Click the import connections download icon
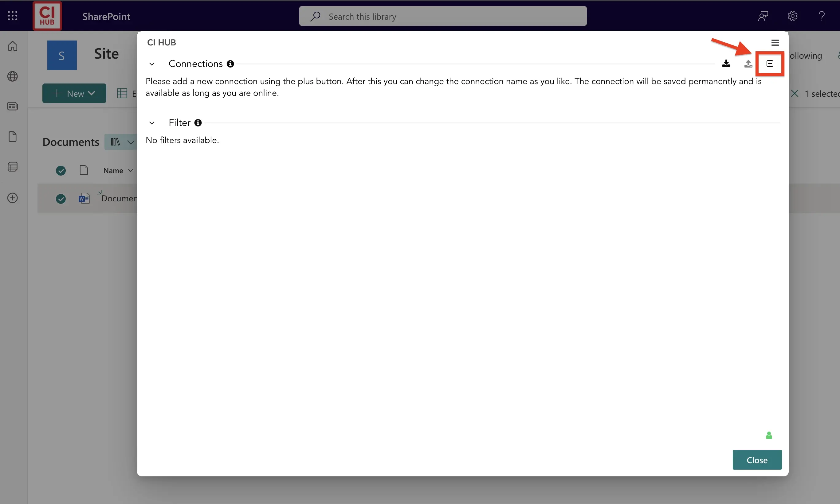The height and width of the screenshot is (504, 840). coord(726,64)
